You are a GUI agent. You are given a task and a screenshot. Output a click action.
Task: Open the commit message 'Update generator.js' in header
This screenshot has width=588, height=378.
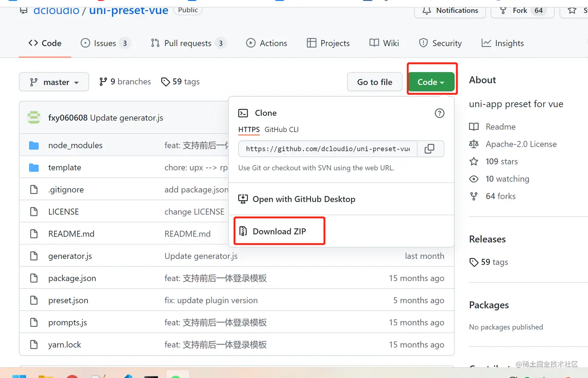(x=127, y=118)
